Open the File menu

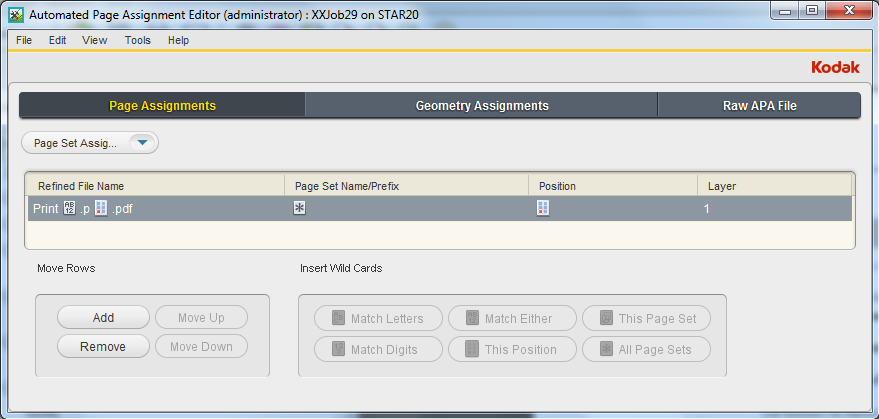click(x=24, y=41)
